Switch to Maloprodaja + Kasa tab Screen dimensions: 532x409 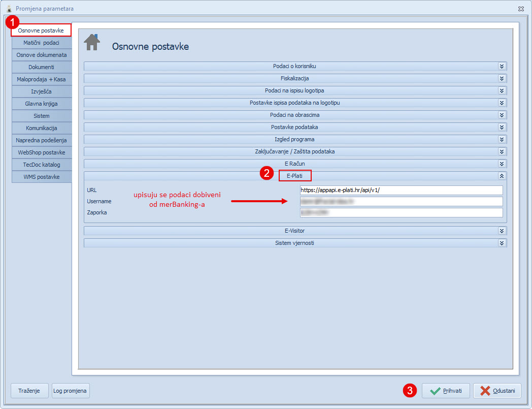click(x=41, y=79)
